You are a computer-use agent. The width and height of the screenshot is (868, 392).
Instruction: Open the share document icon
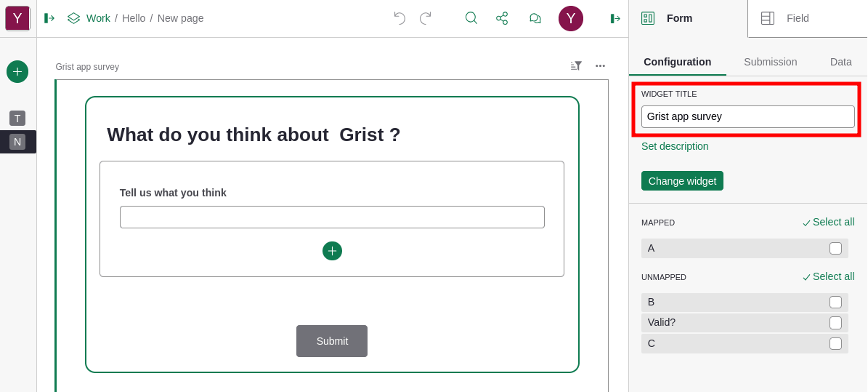point(502,18)
